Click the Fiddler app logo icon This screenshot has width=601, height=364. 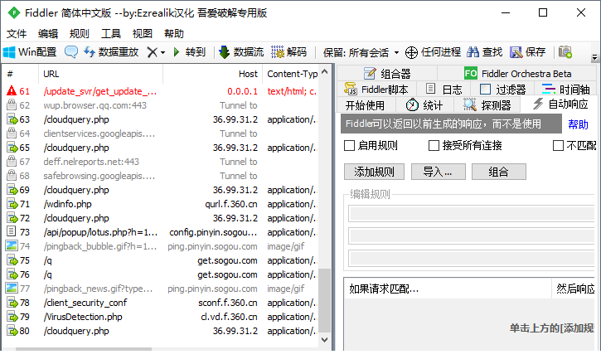pos(14,12)
